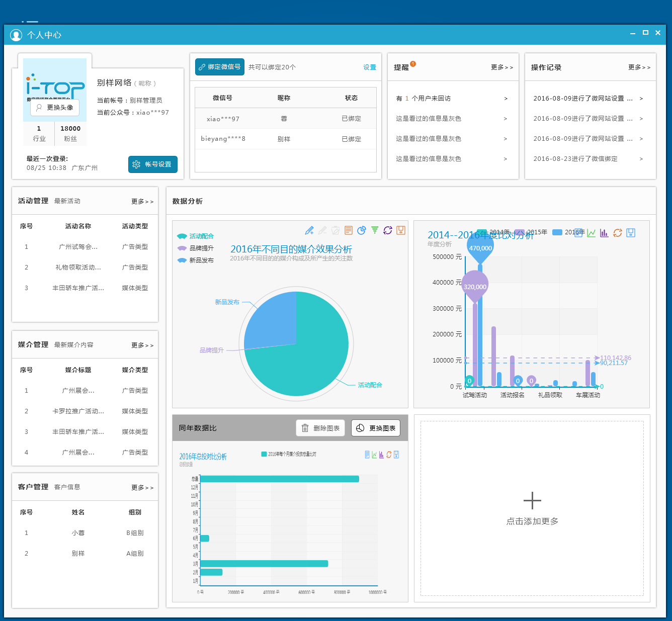Click the 删除图表 button

[321, 428]
